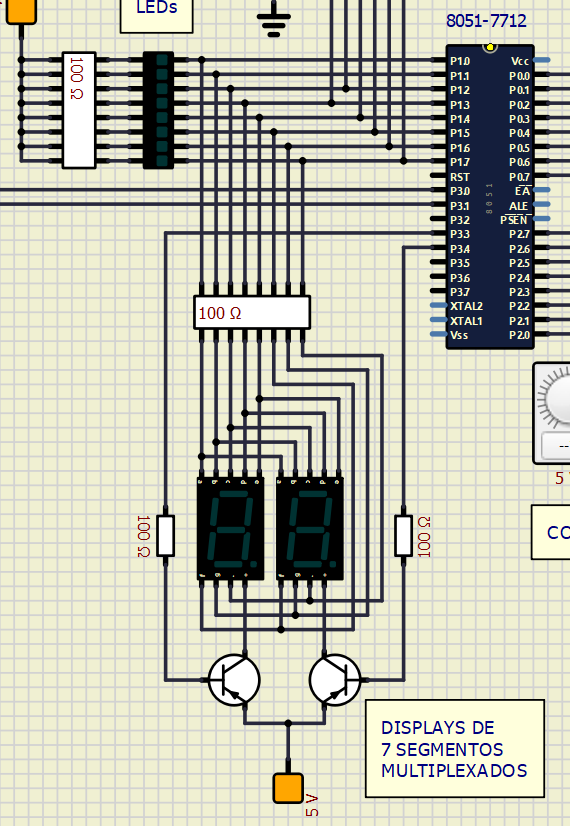Click the left seven-segment display
The width and height of the screenshot is (570, 826).
[230, 528]
